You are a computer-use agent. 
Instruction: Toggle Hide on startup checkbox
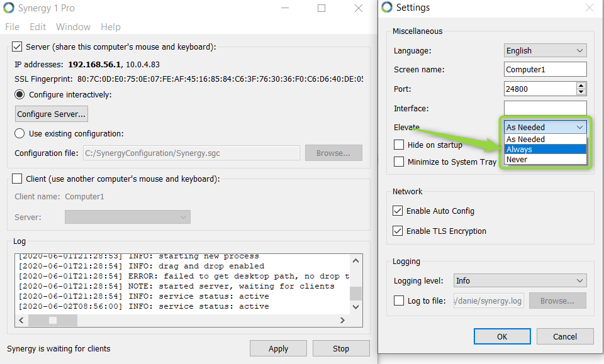click(x=399, y=145)
